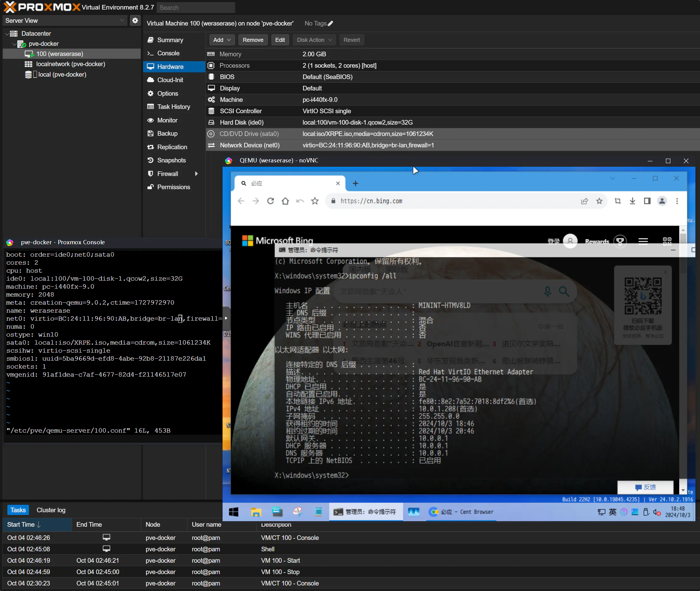This screenshot has width=700, height=591.
Task: Open the Add hardware dropdown
Action: point(222,40)
